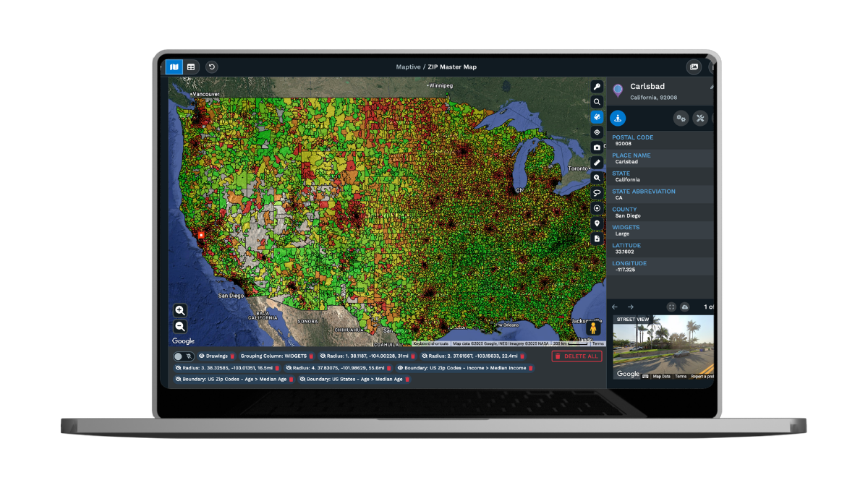The image size is (868, 488).
Task: Open the search tool on the map
Action: pyautogui.click(x=597, y=102)
